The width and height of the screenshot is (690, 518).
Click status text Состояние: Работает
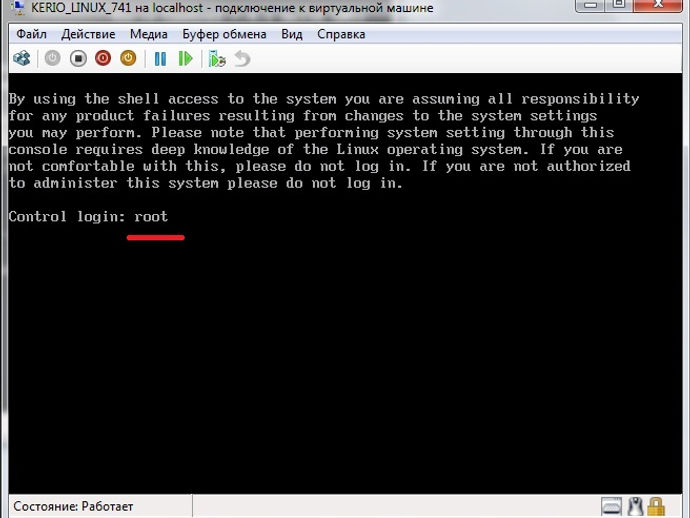73,507
